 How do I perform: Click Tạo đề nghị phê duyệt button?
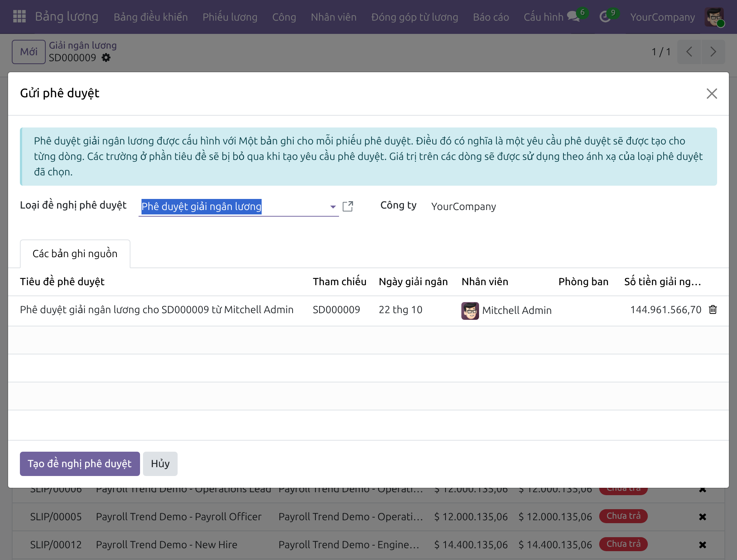point(80,464)
